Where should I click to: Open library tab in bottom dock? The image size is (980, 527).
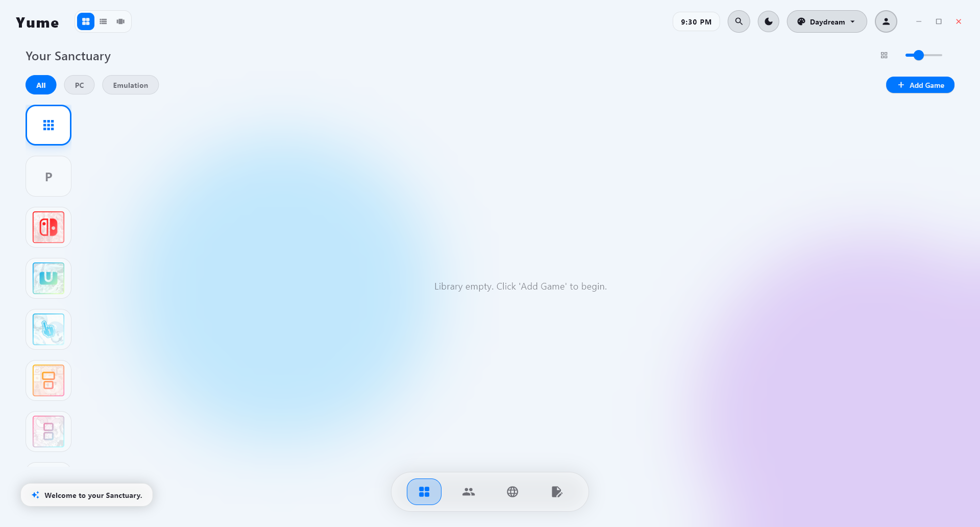click(x=424, y=492)
